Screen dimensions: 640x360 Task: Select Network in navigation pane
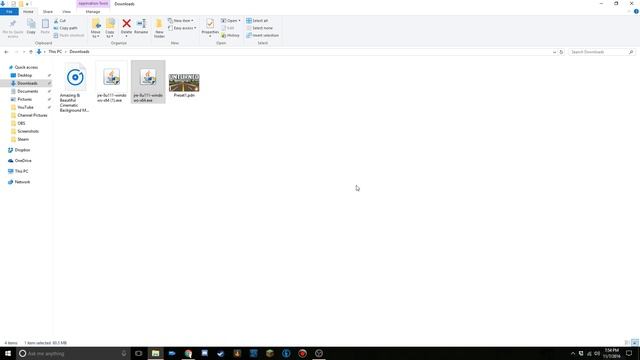[x=22, y=182]
